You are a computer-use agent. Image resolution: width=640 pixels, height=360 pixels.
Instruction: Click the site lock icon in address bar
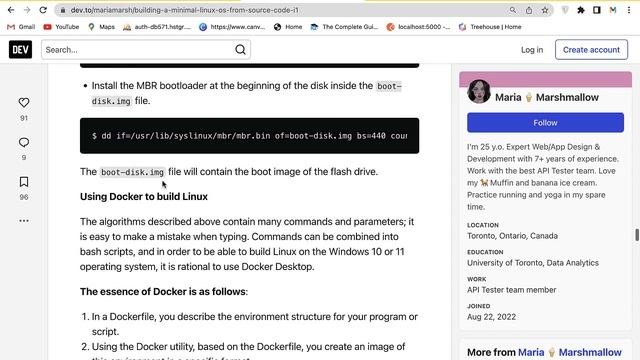pos(62,10)
